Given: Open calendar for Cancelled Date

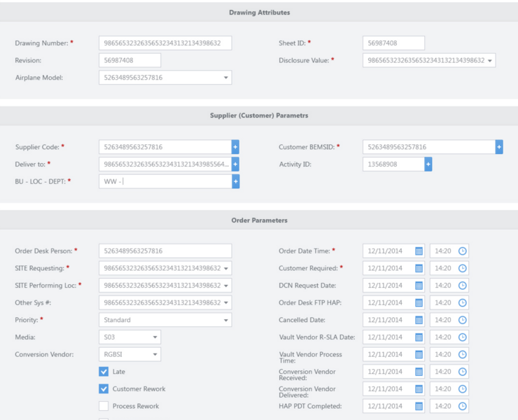Looking at the screenshot, I should click(x=419, y=320).
